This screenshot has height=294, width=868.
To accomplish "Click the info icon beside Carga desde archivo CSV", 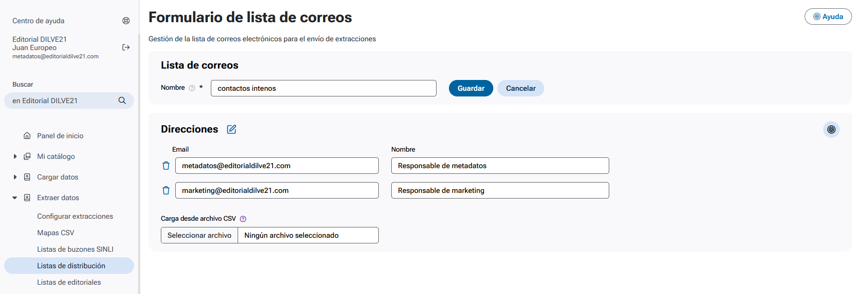I will click(243, 219).
